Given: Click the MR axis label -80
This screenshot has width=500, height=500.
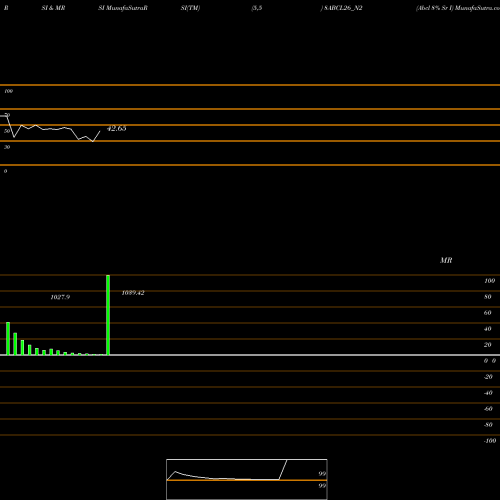Looking at the screenshot, I should (x=488, y=425).
